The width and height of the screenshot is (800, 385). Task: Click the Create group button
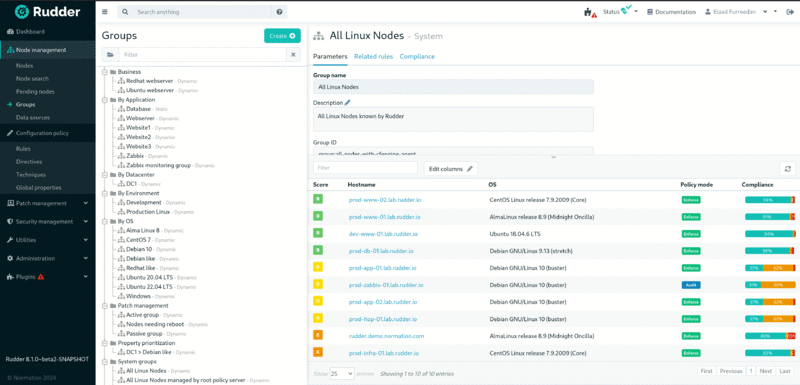(x=282, y=36)
